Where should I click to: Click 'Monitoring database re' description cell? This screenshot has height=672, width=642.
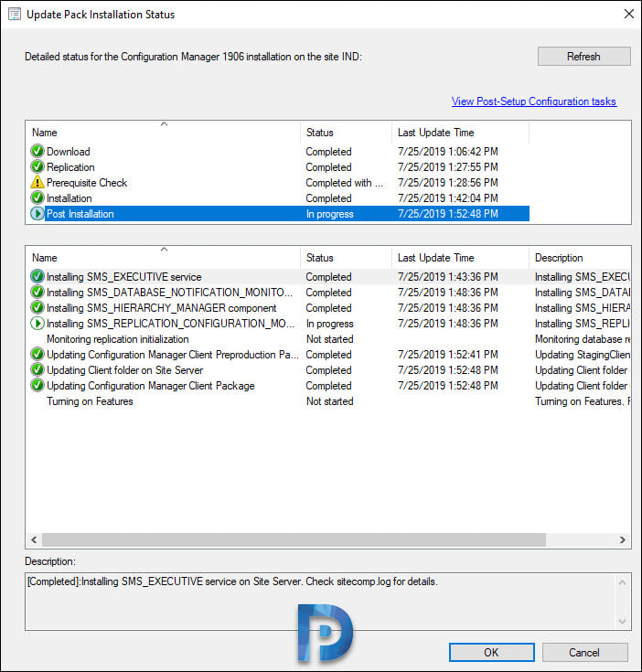click(x=583, y=339)
